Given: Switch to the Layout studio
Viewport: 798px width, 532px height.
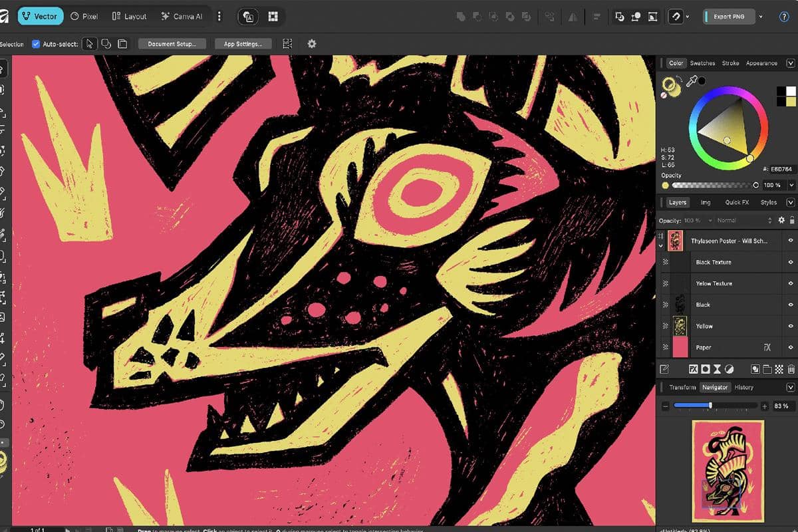Looking at the screenshot, I should [x=130, y=17].
